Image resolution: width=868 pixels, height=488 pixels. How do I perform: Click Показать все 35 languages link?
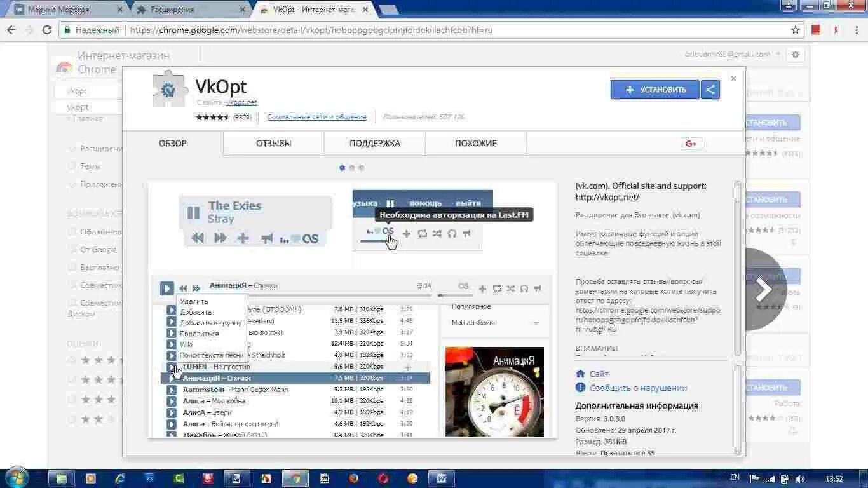[x=628, y=453]
